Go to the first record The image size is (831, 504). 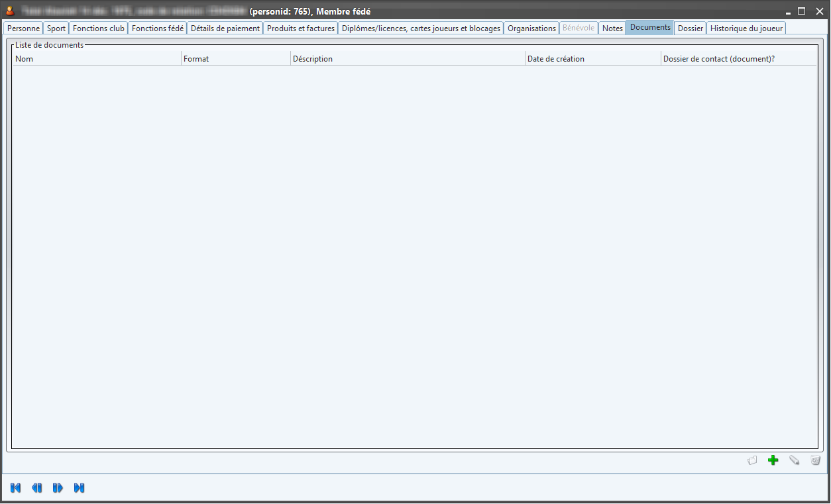(x=16, y=488)
